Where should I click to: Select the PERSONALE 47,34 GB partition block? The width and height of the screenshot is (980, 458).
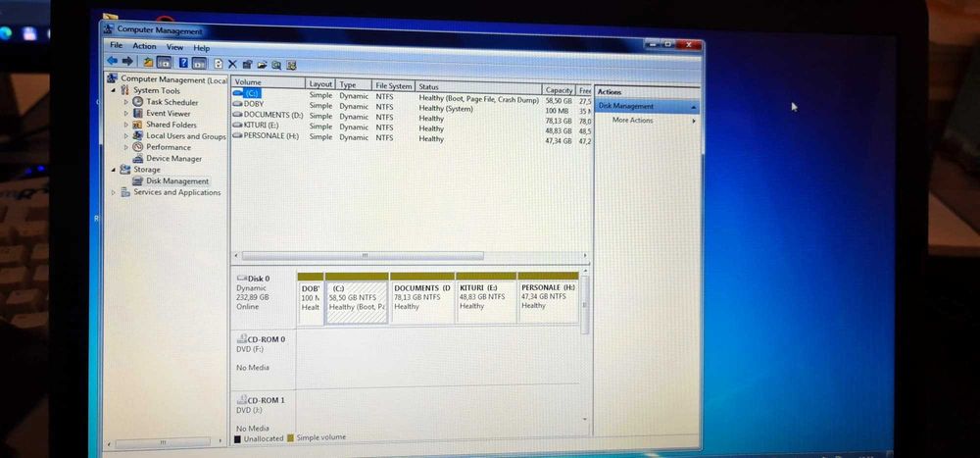pyautogui.click(x=548, y=296)
